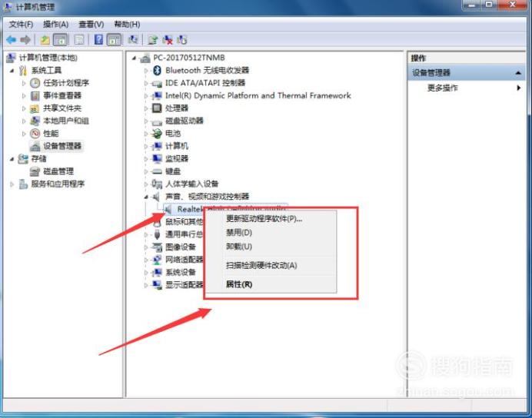Click the up one level folder icon
The image size is (532, 418).
(x=45, y=40)
